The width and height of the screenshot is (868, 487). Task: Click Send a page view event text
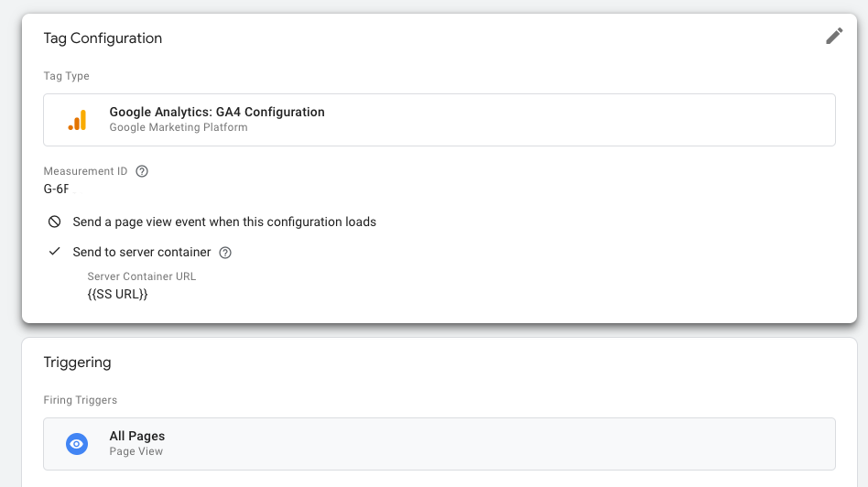click(x=224, y=222)
